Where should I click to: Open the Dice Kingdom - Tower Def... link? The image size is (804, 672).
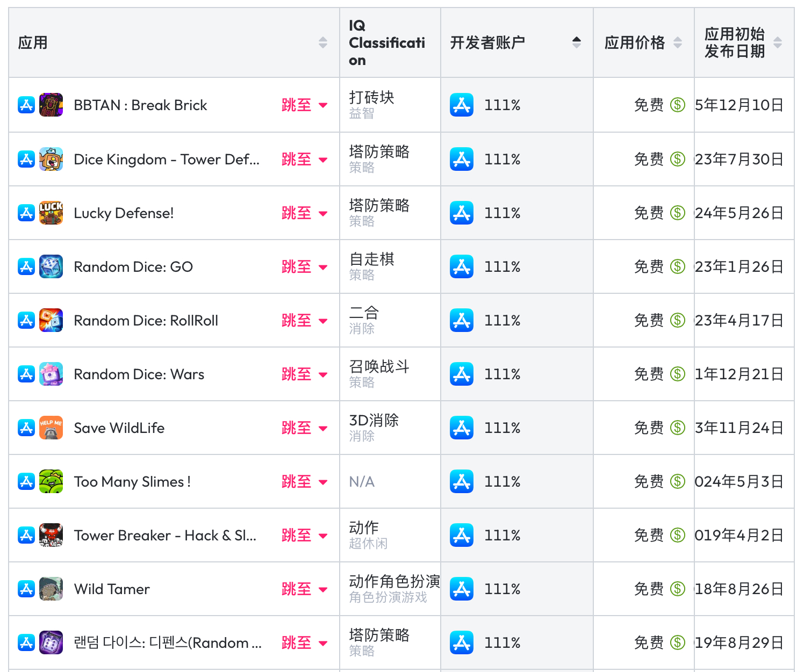pyautogui.click(x=167, y=160)
